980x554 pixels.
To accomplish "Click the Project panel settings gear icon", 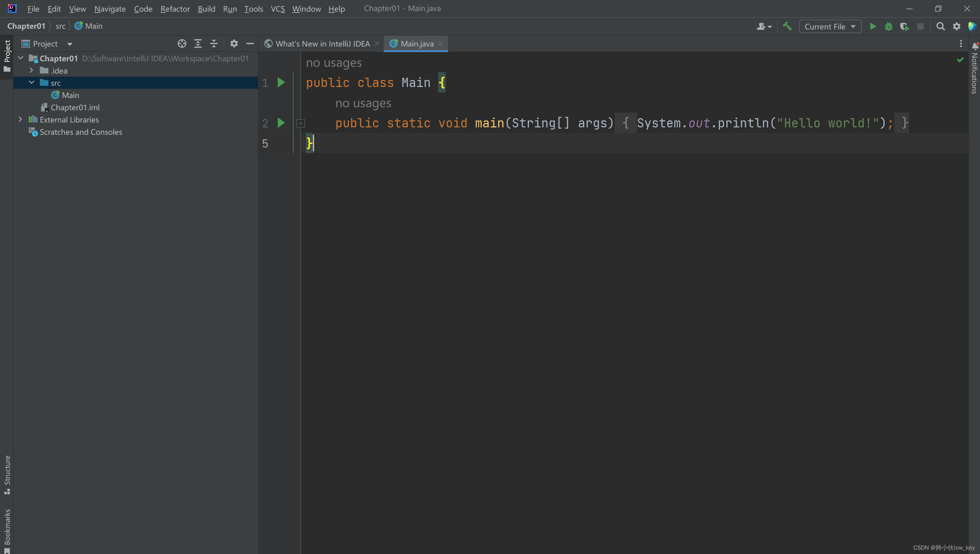I will point(234,44).
